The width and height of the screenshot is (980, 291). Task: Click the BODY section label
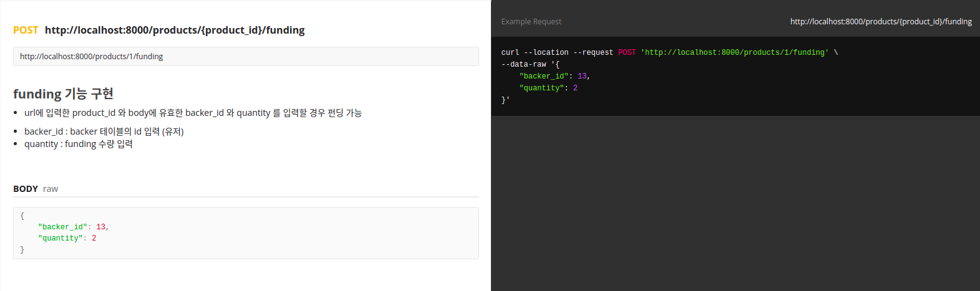(x=26, y=189)
